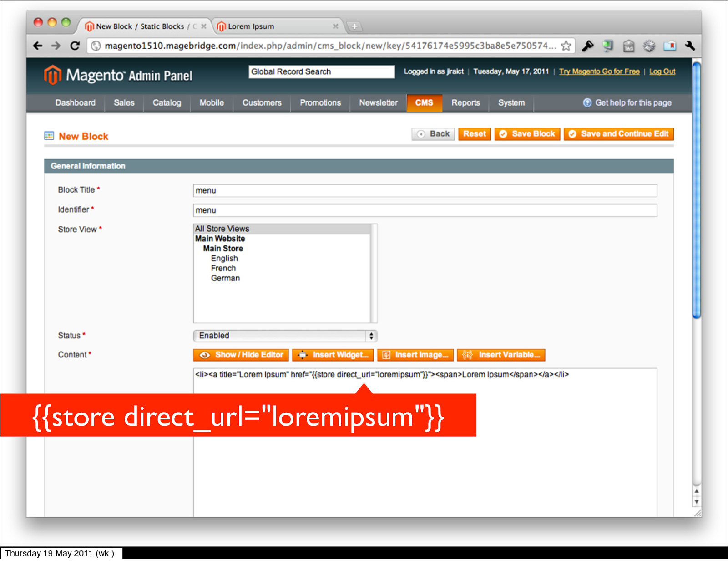Click the General Information section header
Image resolution: width=728 pixels, height=561 pixels.
(x=359, y=166)
